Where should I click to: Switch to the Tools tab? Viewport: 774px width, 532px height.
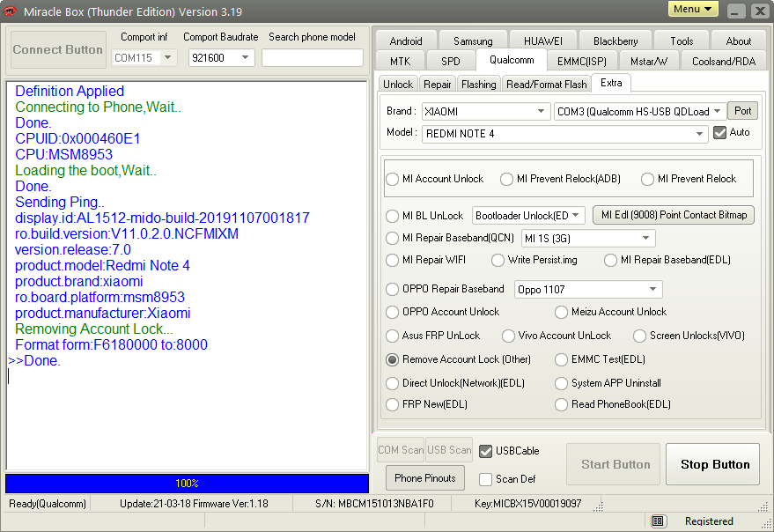tap(682, 41)
